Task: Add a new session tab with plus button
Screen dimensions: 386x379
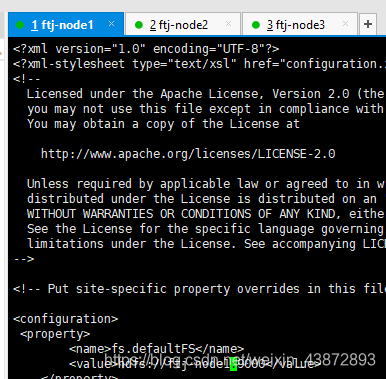Action: coord(368,24)
